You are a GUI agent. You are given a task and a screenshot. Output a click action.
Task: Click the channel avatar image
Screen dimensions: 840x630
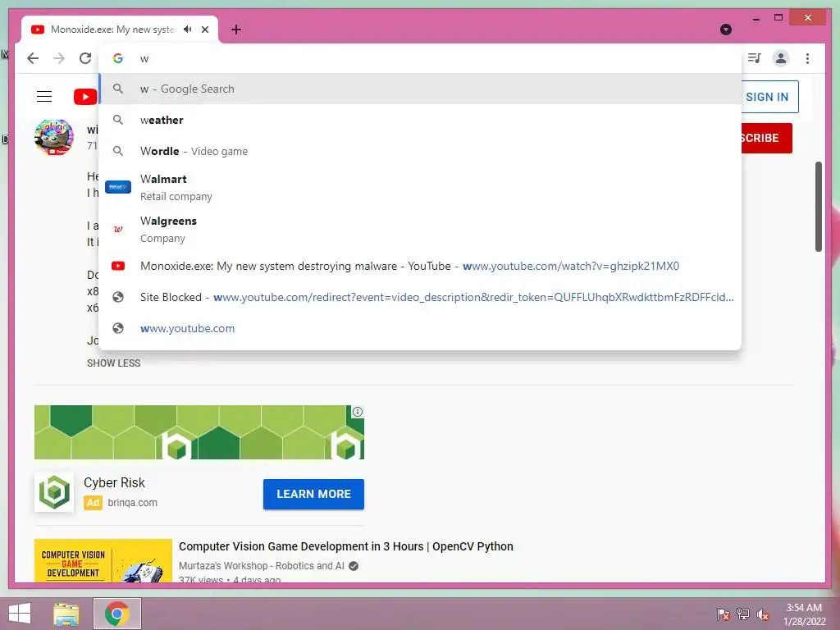53,138
